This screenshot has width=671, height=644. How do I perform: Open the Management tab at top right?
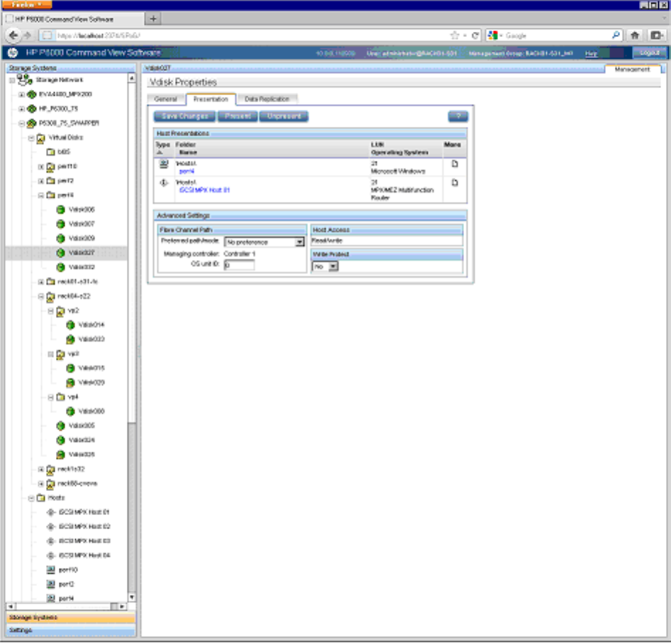tap(632, 69)
